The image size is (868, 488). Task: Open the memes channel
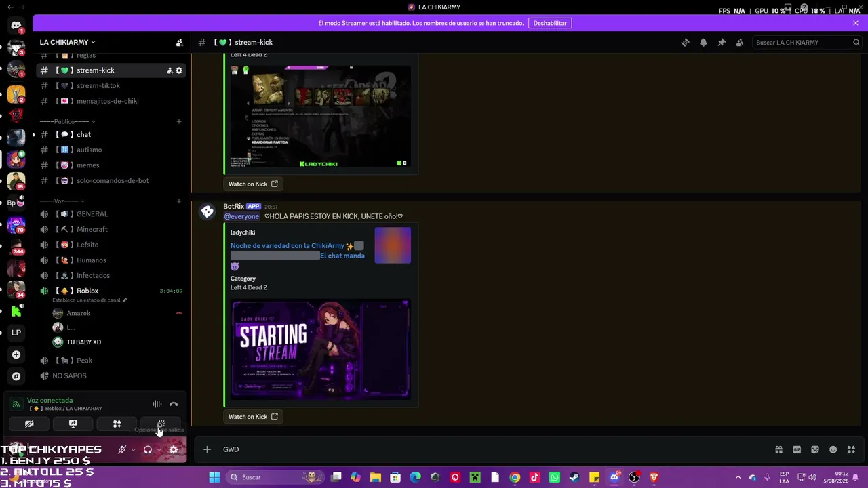coord(111,165)
